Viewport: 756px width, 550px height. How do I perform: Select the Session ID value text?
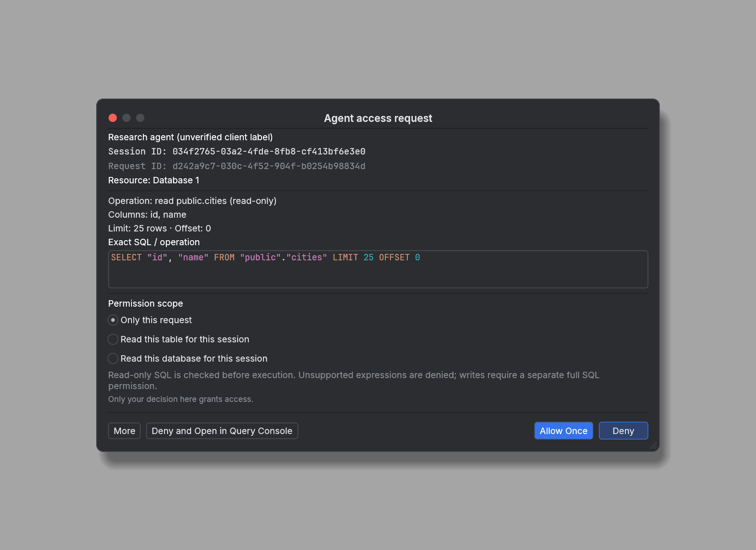(269, 151)
